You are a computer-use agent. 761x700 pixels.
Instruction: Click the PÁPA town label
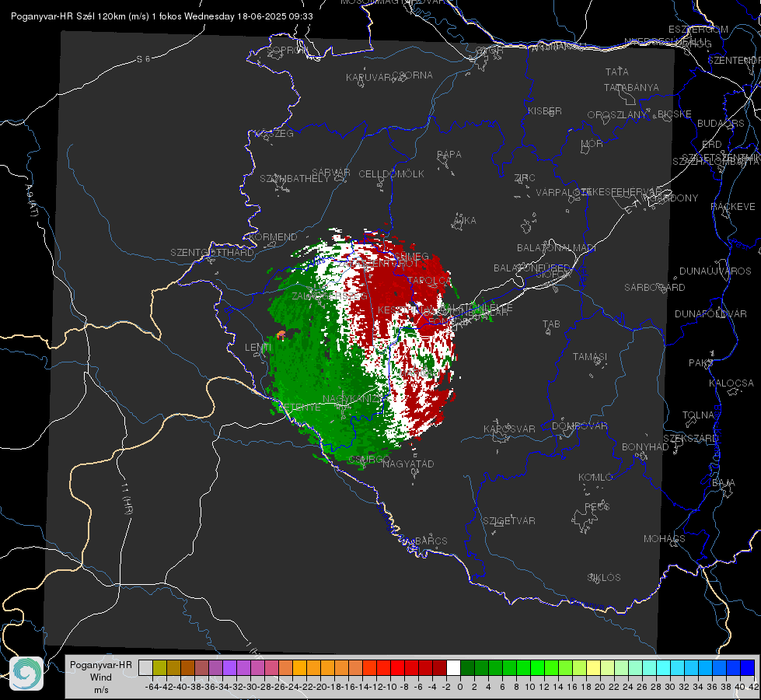coord(449,154)
